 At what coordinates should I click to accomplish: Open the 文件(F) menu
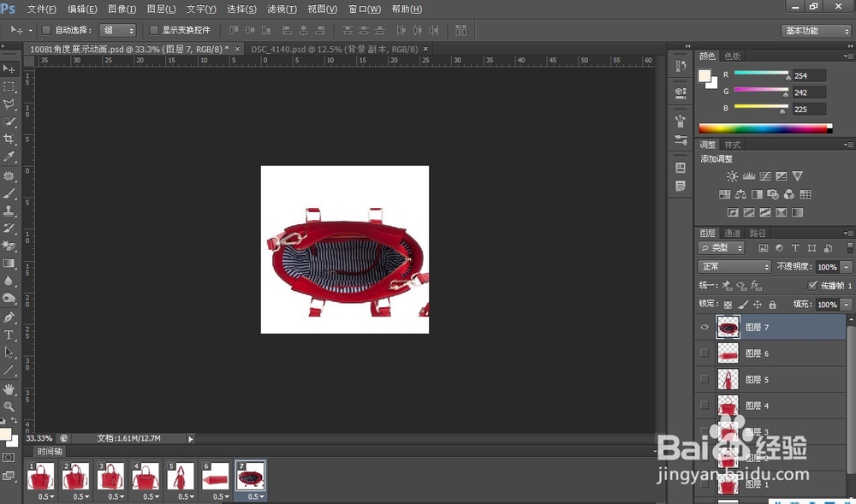[41, 9]
